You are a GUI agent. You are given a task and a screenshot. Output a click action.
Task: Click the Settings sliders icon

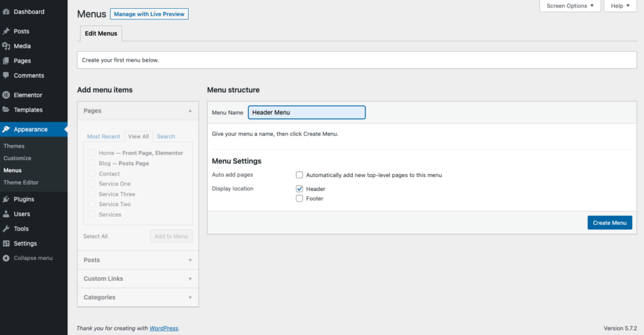[x=6, y=244]
